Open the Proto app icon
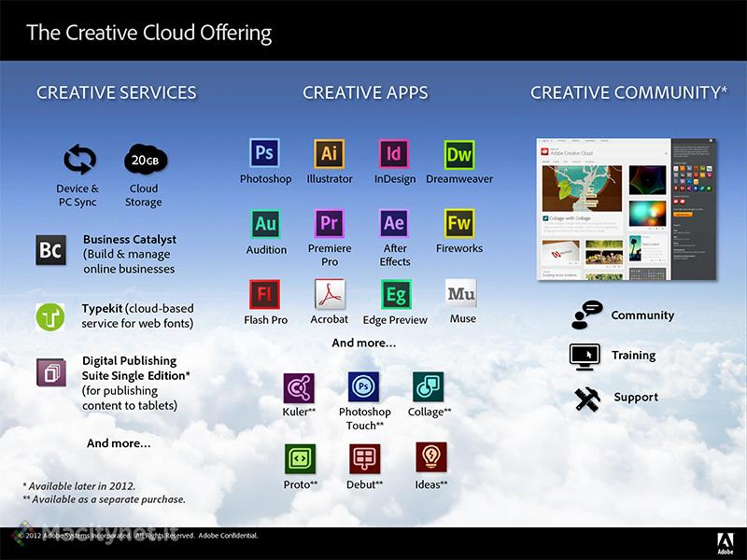747x560 pixels. tap(300, 458)
